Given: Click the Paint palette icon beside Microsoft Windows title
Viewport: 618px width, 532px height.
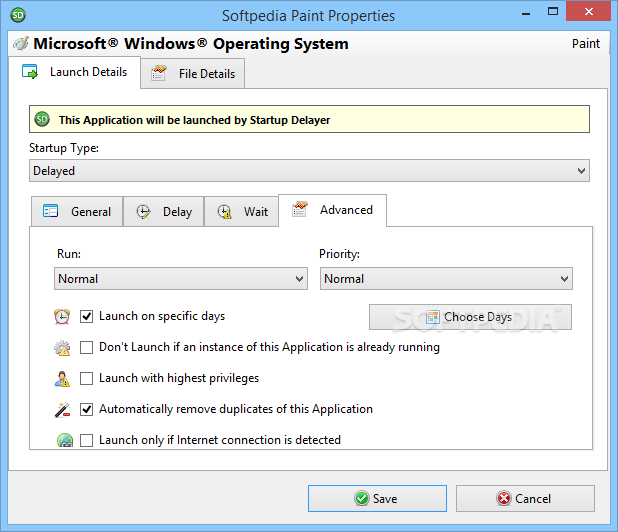Looking at the screenshot, I should (x=21, y=43).
